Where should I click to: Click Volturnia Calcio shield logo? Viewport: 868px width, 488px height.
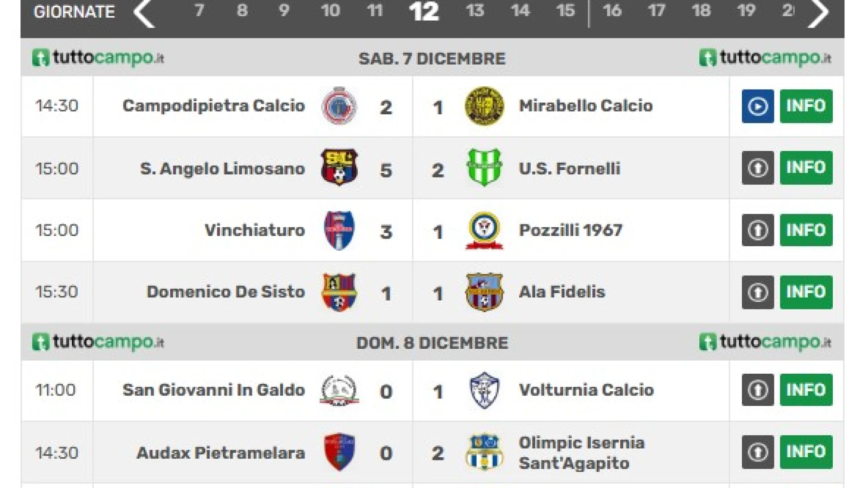click(x=484, y=390)
